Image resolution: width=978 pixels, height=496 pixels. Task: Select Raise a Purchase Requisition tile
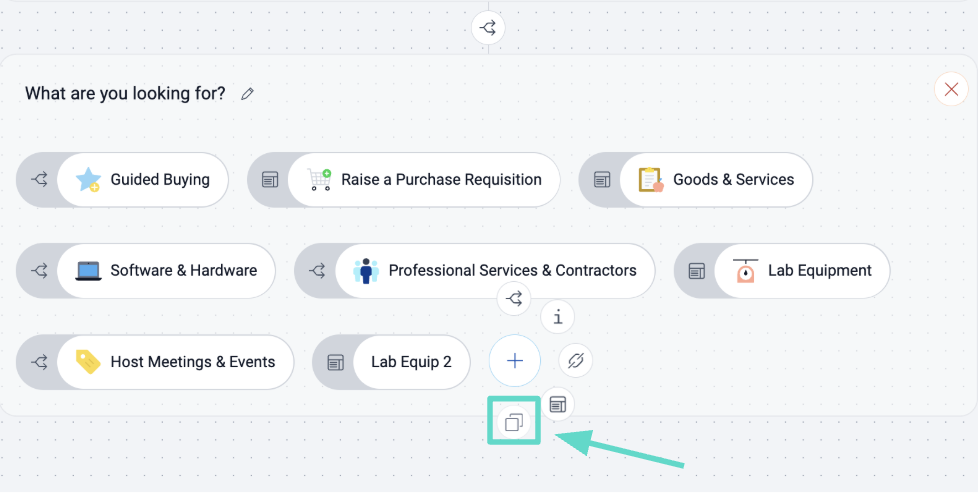pyautogui.click(x=423, y=180)
